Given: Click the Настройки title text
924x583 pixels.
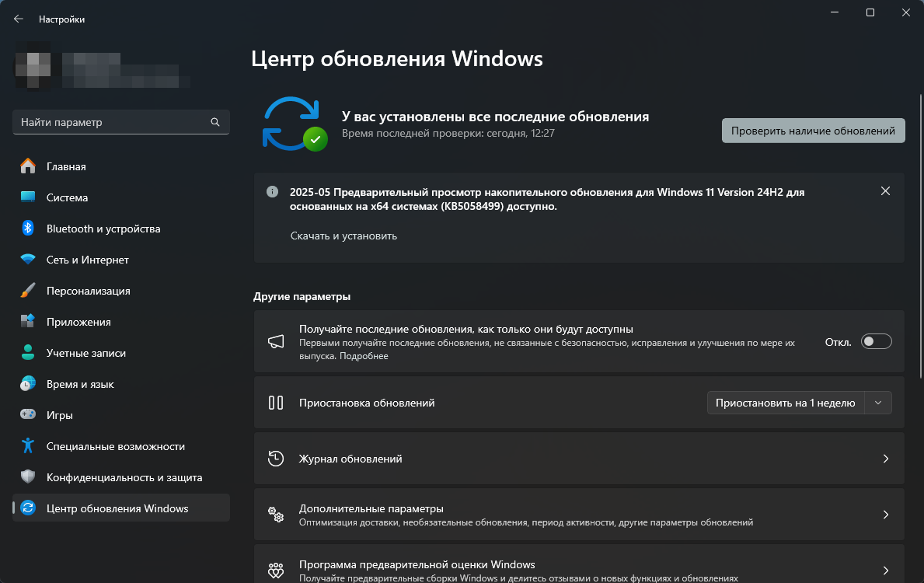Looking at the screenshot, I should click(62, 19).
